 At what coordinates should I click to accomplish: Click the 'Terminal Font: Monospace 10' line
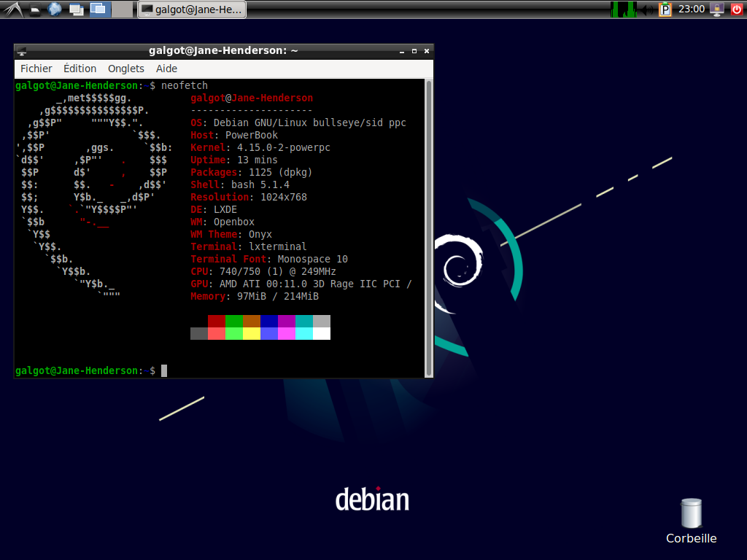(x=269, y=259)
